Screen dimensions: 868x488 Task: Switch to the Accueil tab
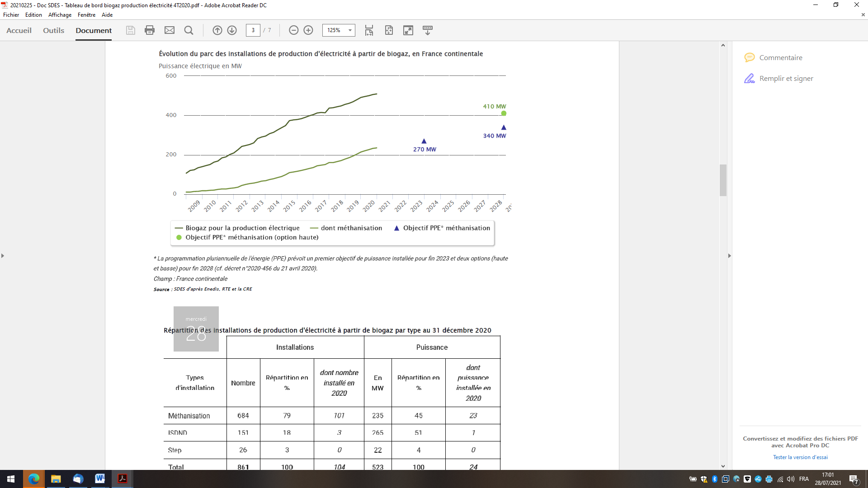19,31
